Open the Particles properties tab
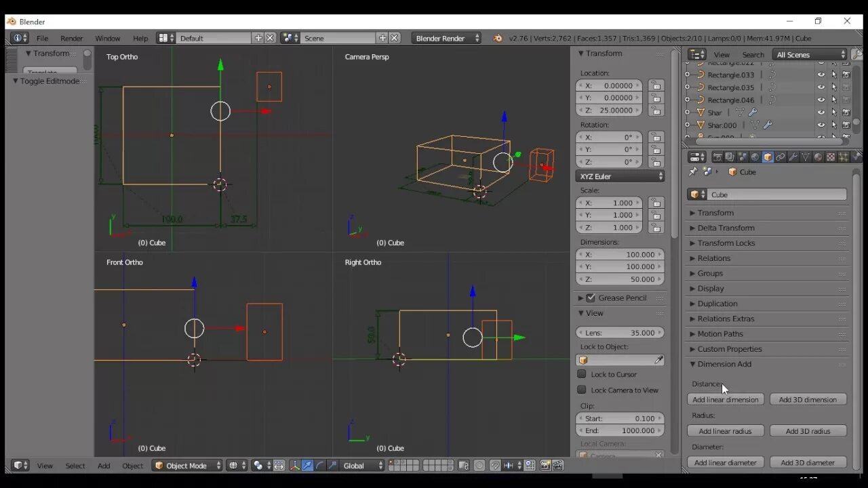This screenshot has height=488, width=868. point(843,157)
